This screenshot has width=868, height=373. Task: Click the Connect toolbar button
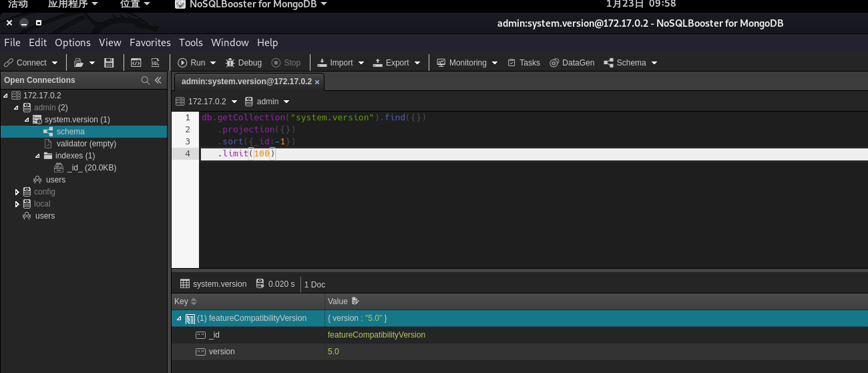25,63
